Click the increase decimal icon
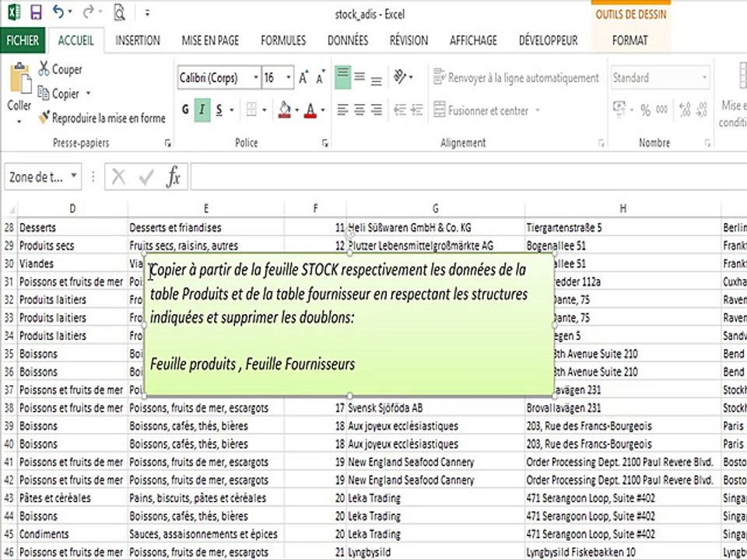This screenshot has height=560, width=747. [x=685, y=110]
